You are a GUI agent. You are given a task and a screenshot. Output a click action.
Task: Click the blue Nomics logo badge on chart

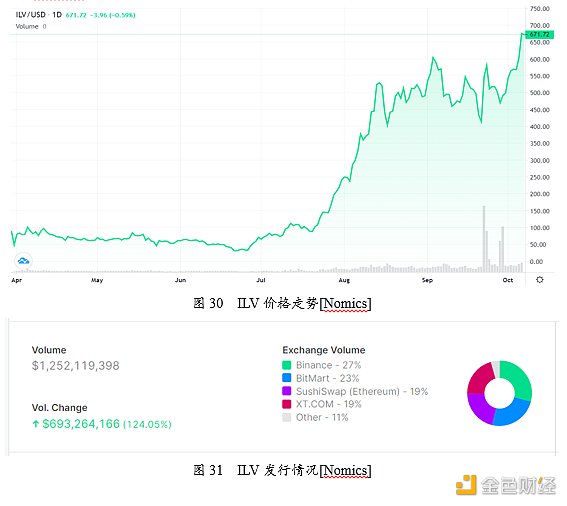click(24, 261)
